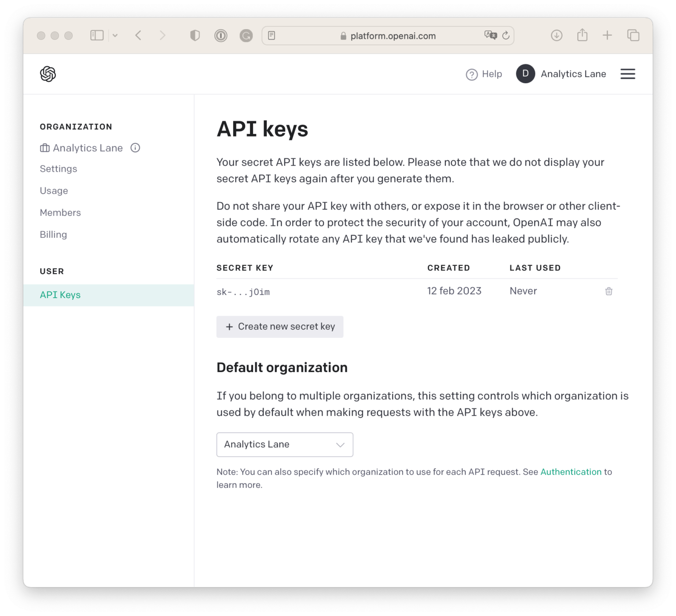This screenshot has height=616, width=676.
Task: Click the Share icon in Safari toolbar
Action: pyautogui.click(x=582, y=35)
